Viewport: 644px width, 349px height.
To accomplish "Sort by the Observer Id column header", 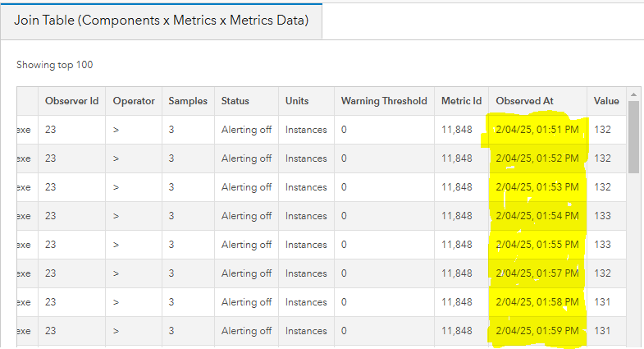I will click(71, 101).
